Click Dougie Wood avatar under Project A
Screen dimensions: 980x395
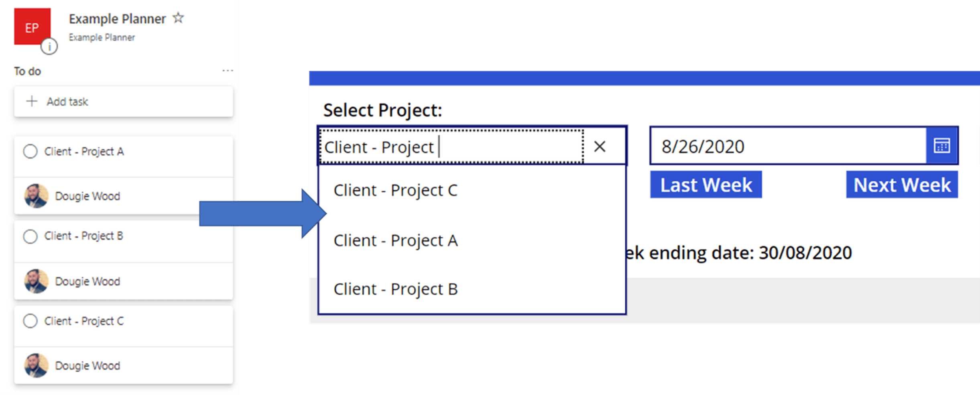click(36, 196)
